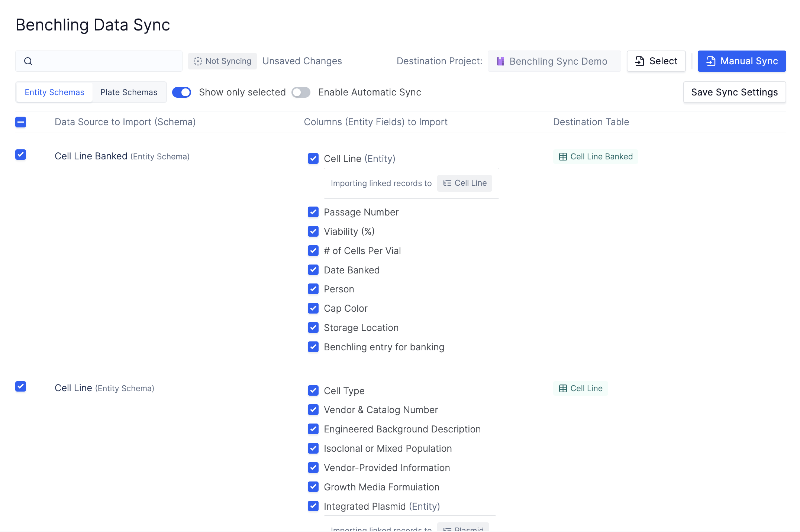Uncheck the Viability (%) checkbox

[x=313, y=231]
